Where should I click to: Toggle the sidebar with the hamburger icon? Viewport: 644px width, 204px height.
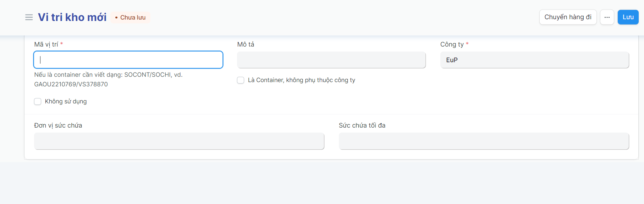click(x=29, y=17)
